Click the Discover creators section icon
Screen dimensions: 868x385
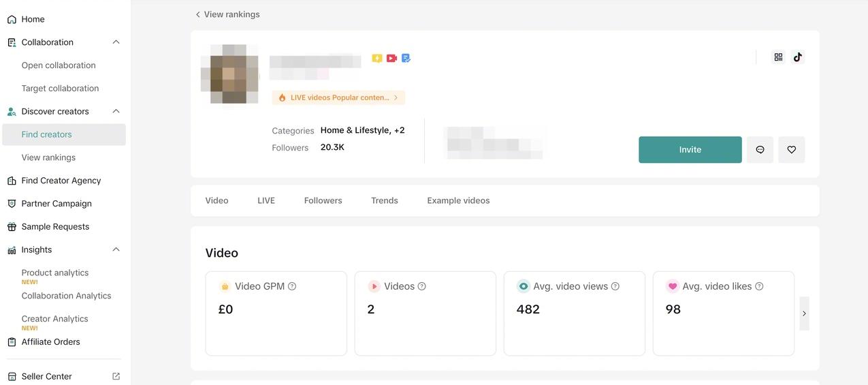(12, 111)
